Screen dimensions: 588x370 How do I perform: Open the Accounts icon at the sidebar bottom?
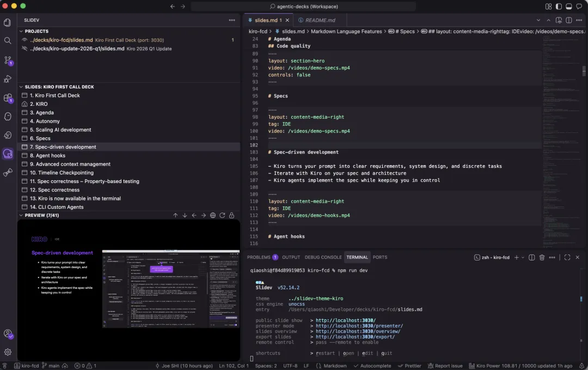click(8, 333)
